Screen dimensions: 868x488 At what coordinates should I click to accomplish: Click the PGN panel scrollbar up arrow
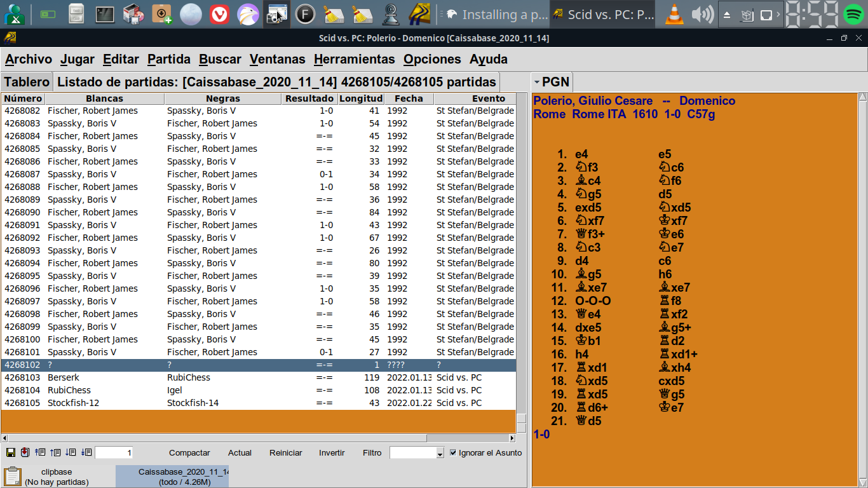[862, 97]
